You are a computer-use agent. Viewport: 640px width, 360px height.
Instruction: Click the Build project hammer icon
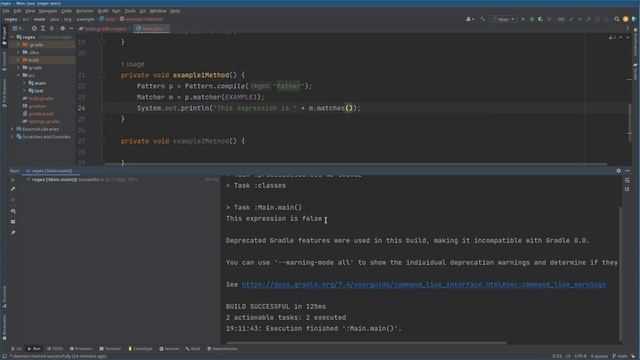tap(482, 19)
